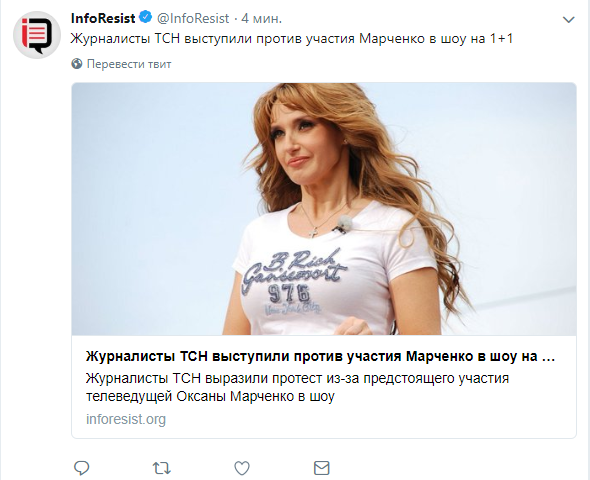Open the InfoResist profile avatar
Viewport: 590px width, 480px height.
pos(37,35)
